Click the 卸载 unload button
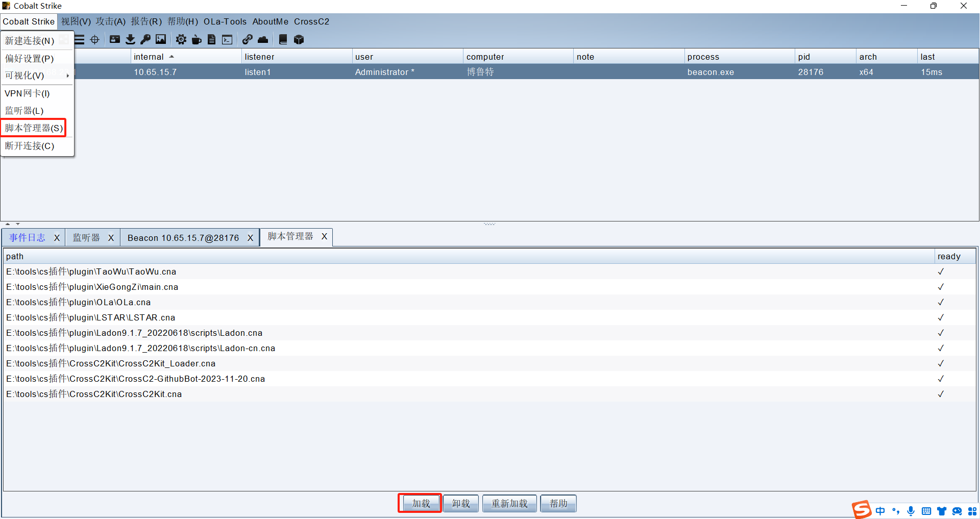The width and height of the screenshot is (980, 519). pyautogui.click(x=461, y=504)
